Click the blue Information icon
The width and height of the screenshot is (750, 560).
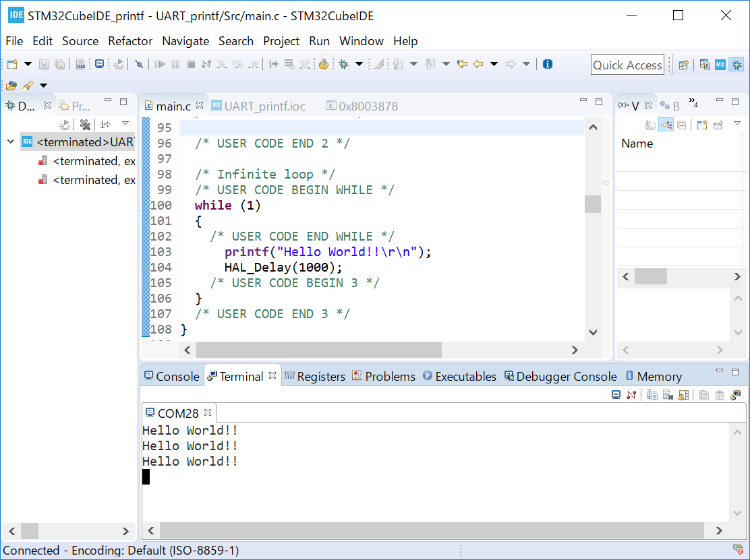[x=548, y=64]
